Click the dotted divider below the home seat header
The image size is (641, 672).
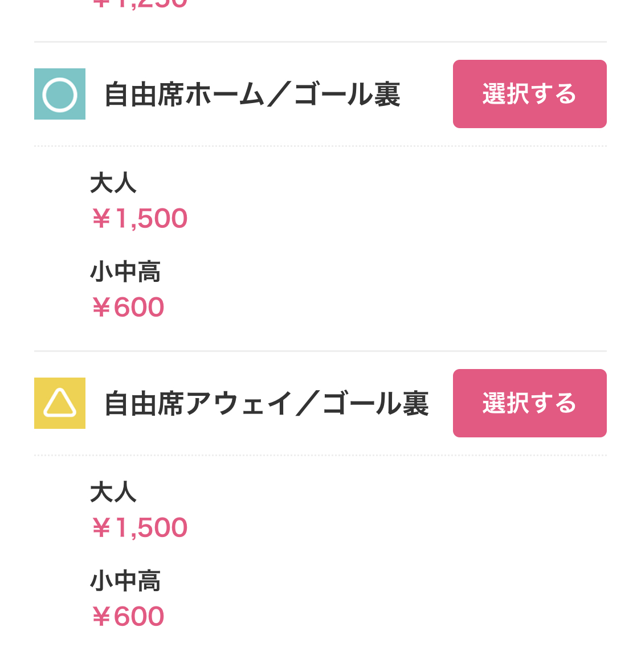[320, 146]
